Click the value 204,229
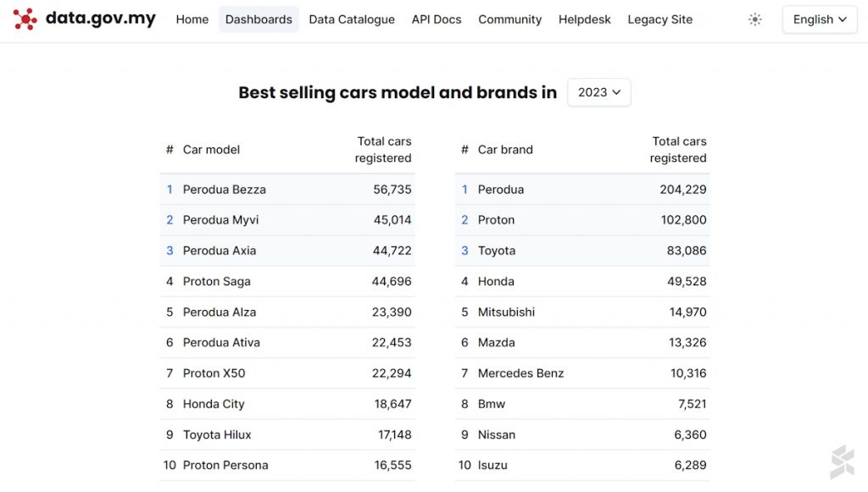The image size is (868, 492). click(x=683, y=190)
